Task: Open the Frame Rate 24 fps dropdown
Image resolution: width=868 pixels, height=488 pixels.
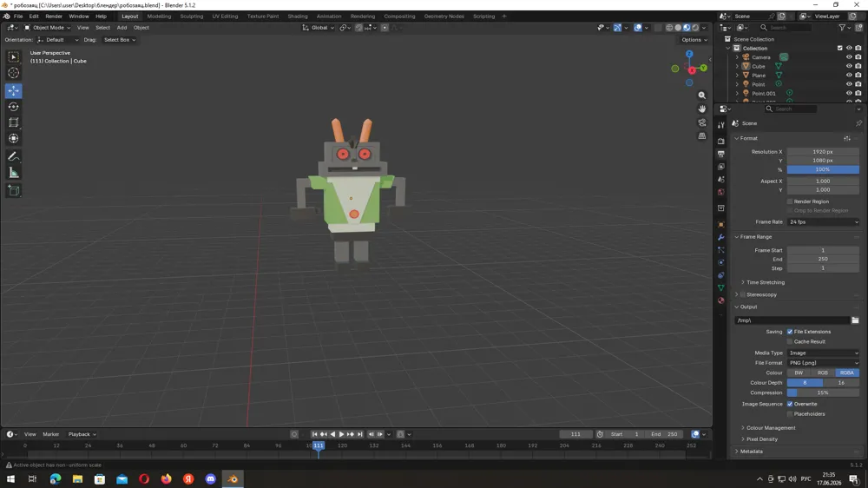Action: tap(823, 222)
